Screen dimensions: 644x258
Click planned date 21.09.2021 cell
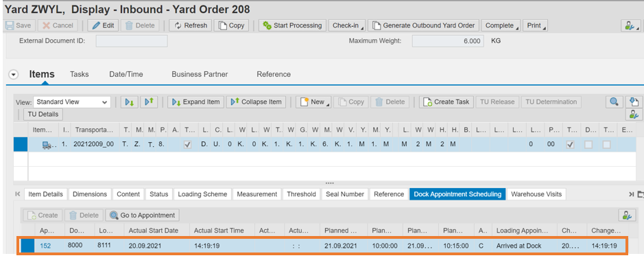tap(344, 246)
